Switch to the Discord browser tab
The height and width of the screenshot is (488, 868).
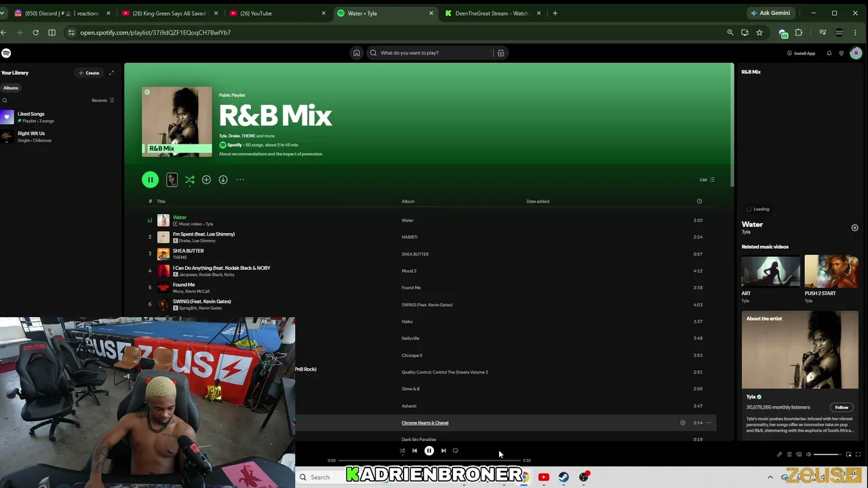click(x=61, y=13)
